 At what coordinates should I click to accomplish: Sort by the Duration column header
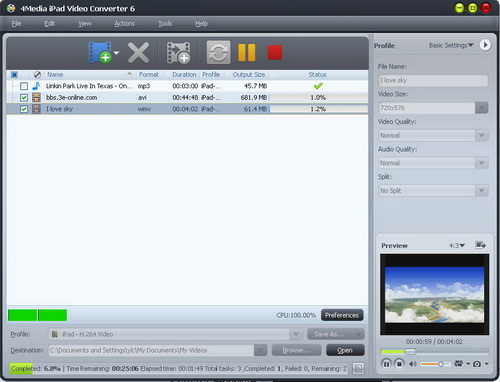tap(184, 75)
